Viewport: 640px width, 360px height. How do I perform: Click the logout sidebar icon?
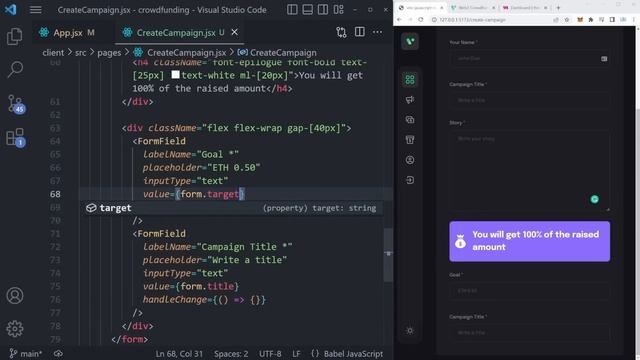tap(410, 180)
